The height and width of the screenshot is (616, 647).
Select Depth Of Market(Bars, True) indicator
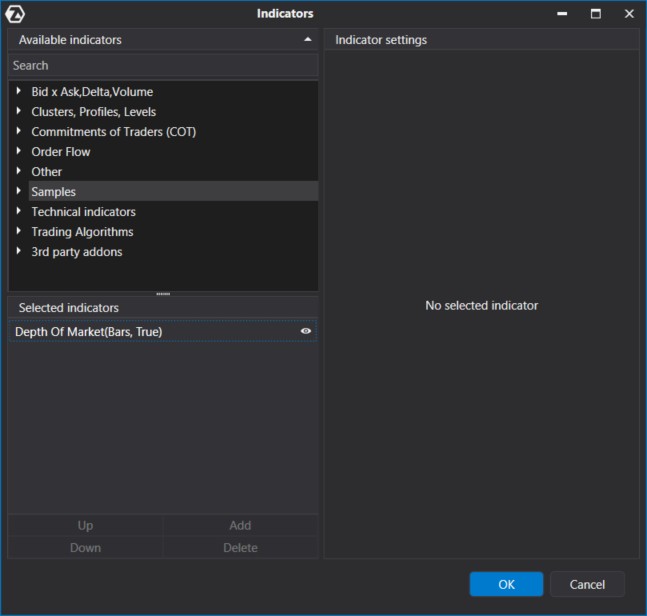(x=89, y=331)
